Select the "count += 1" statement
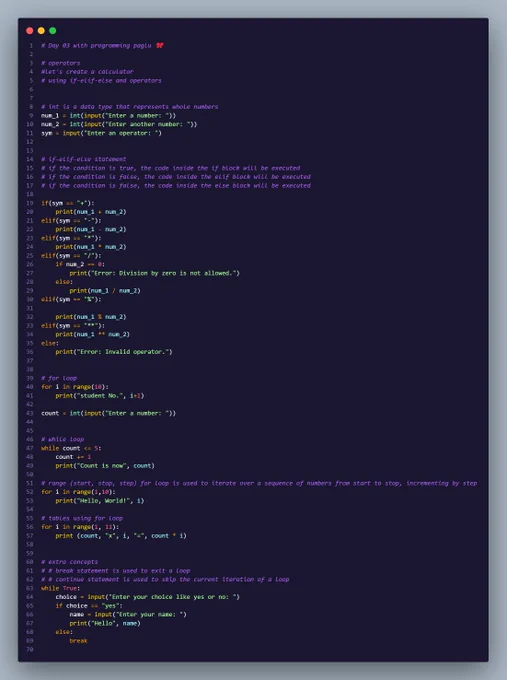This screenshot has height=680, width=507. (x=73, y=457)
